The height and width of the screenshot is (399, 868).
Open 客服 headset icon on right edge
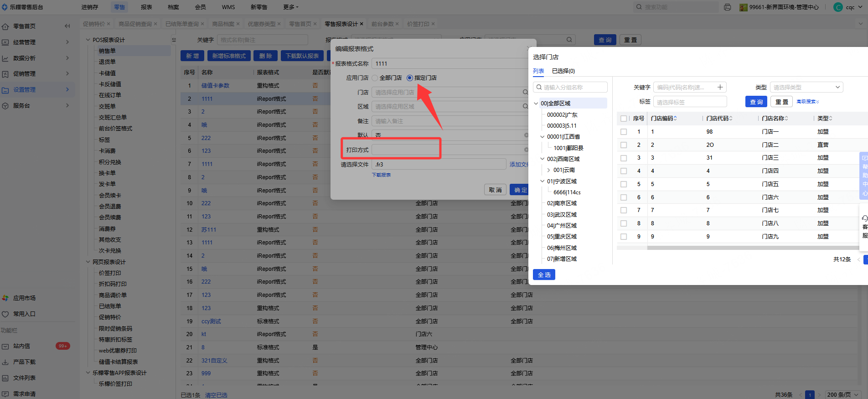click(865, 218)
